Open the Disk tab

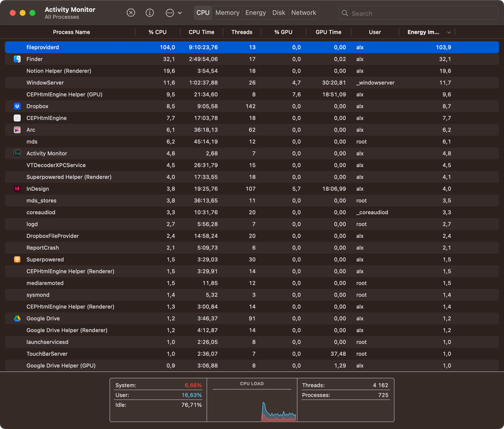pyautogui.click(x=278, y=13)
